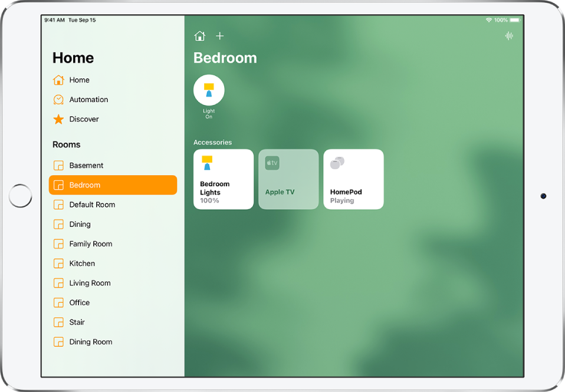Click the 'Tue Sep 15' date

click(82, 20)
